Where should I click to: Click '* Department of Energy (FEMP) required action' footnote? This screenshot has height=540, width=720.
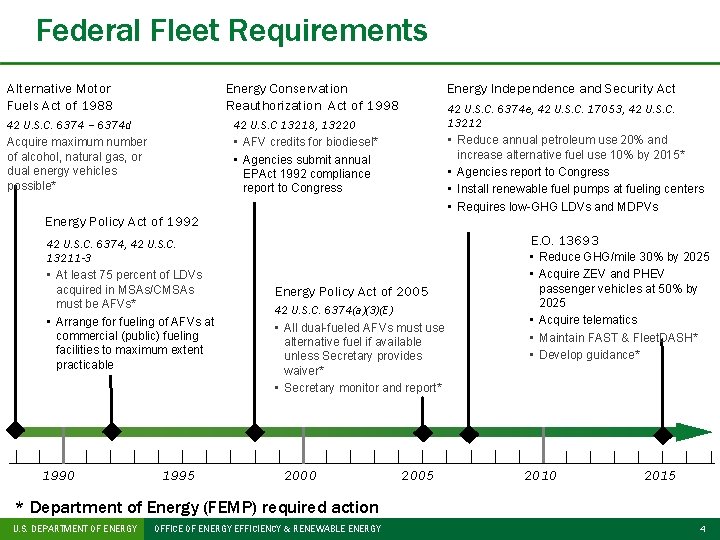pos(197,507)
